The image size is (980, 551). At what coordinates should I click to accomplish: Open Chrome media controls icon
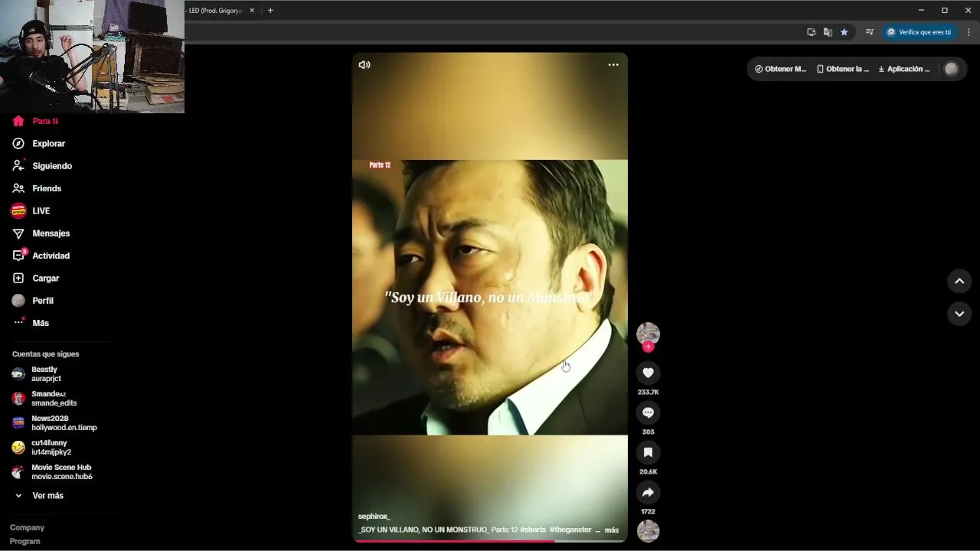click(x=869, y=32)
